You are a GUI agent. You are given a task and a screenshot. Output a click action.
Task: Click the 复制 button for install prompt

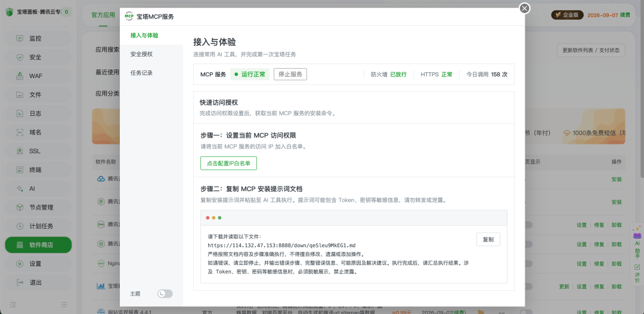tap(488, 239)
